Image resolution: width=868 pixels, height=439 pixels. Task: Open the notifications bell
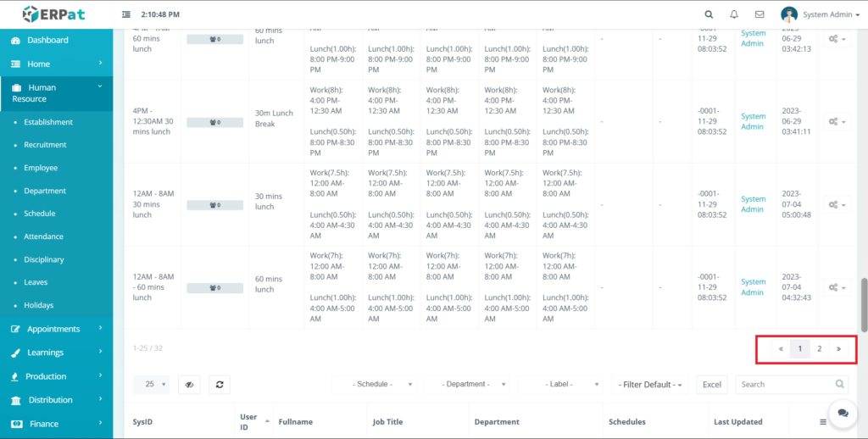click(734, 14)
